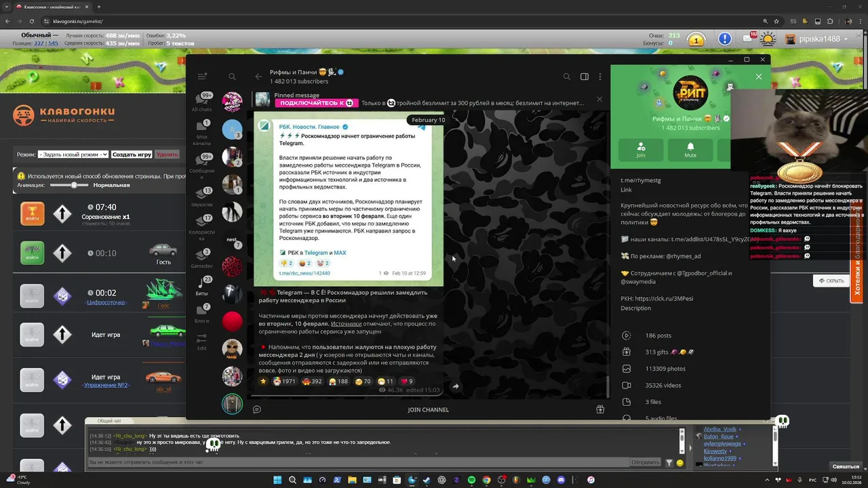Screen dimensions: 868x488
Task: Join the 00:10 race via green войти button
Action: pyautogui.click(x=32, y=253)
